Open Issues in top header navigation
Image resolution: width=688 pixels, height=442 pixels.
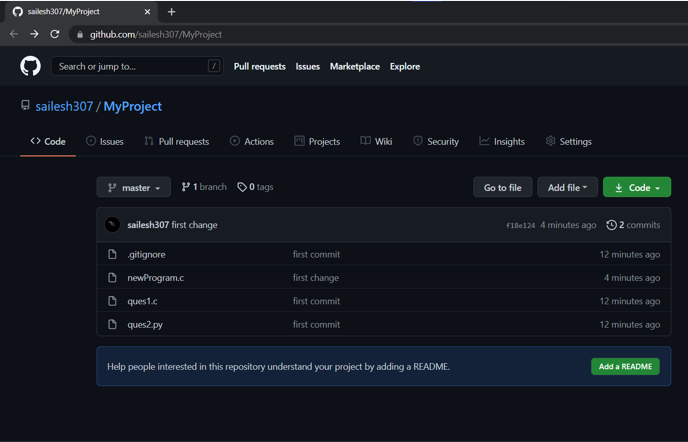click(308, 66)
